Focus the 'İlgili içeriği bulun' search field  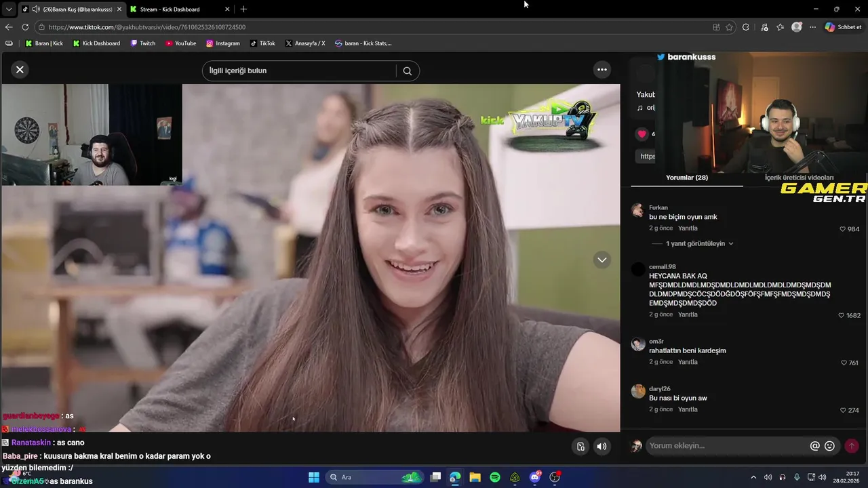[299, 70]
